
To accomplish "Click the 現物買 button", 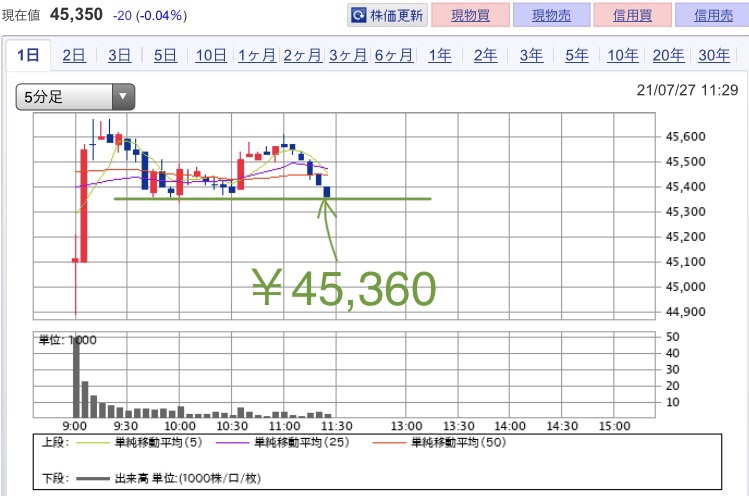I will [x=471, y=15].
